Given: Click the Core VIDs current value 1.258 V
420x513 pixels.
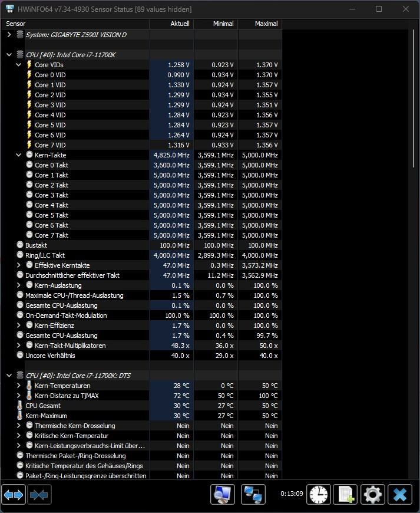Looking at the screenshot, I should [178, 65].
